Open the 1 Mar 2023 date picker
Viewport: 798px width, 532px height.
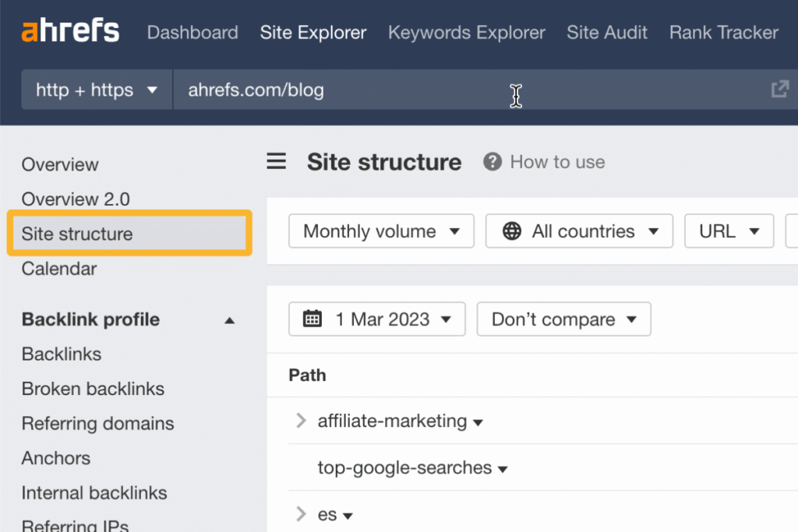click(x=376, y=319)
